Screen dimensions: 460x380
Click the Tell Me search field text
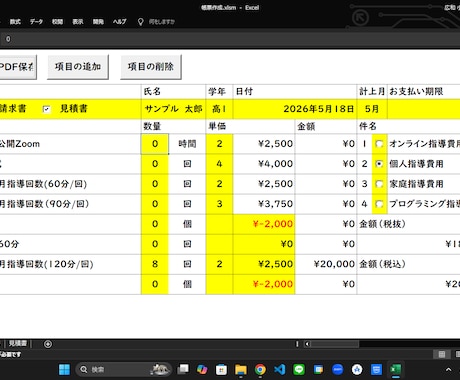(x=161, y=22)
